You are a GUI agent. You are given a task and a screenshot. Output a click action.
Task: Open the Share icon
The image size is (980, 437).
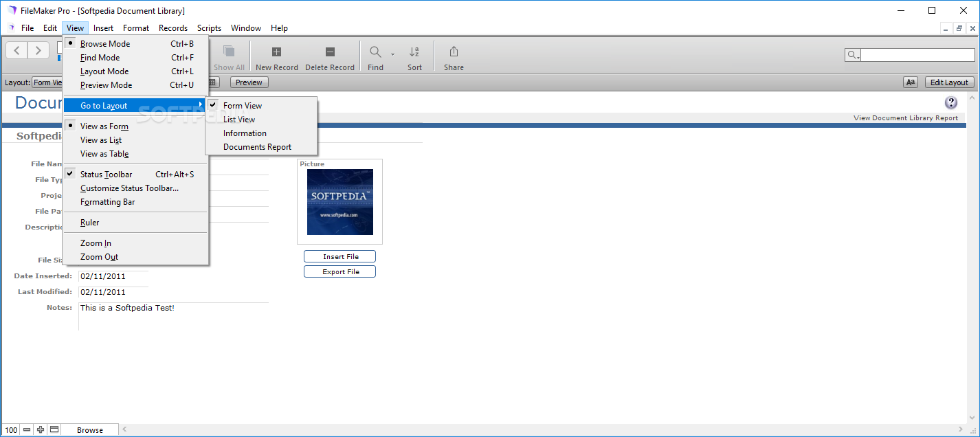(x=454, y=52)
